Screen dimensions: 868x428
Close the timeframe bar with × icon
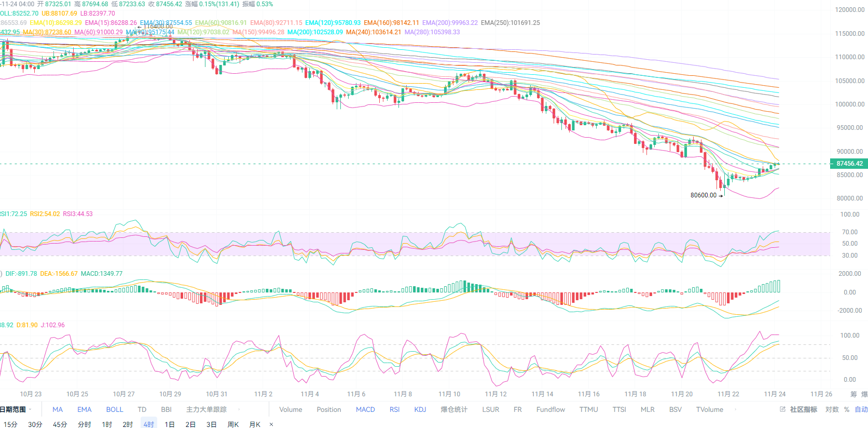tap(271, 424)
